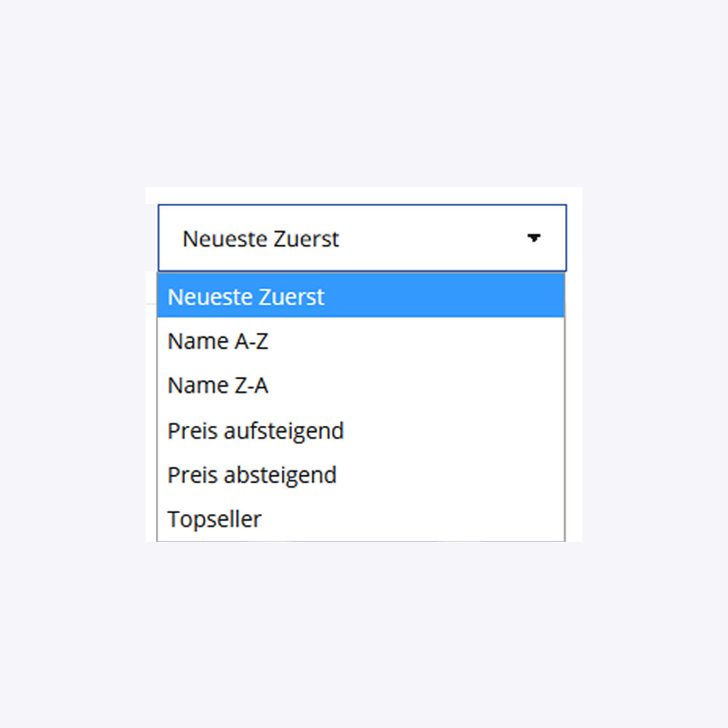Sort items in reverse alphabetical Z-A
Image resolution: width=728 pixels, height=728 pixels.
[x=218, y=385]
